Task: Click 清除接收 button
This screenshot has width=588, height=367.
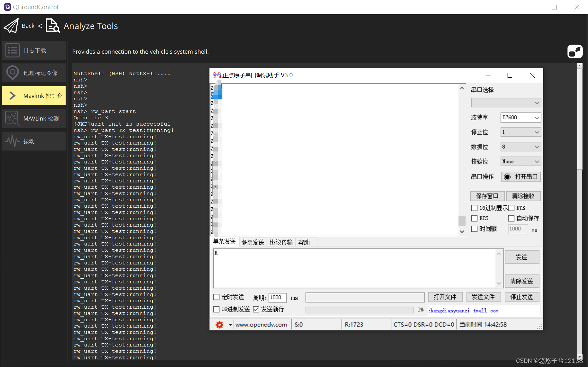Action: [523, 196]
